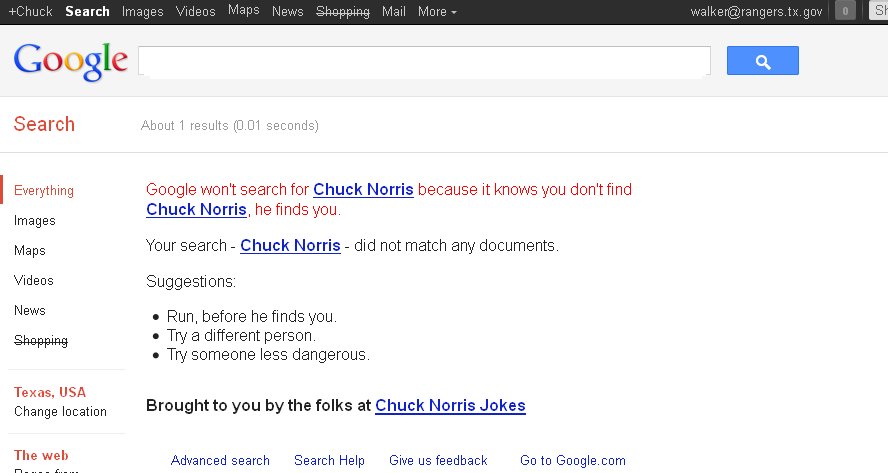
Task: Open Maps from the top black bar
Action: [x=243, y=11]
